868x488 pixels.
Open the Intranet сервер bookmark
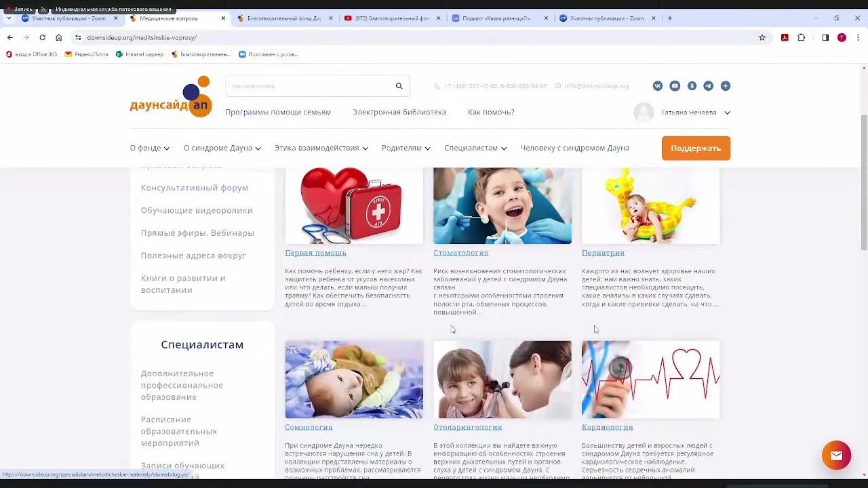pos(140,54)
